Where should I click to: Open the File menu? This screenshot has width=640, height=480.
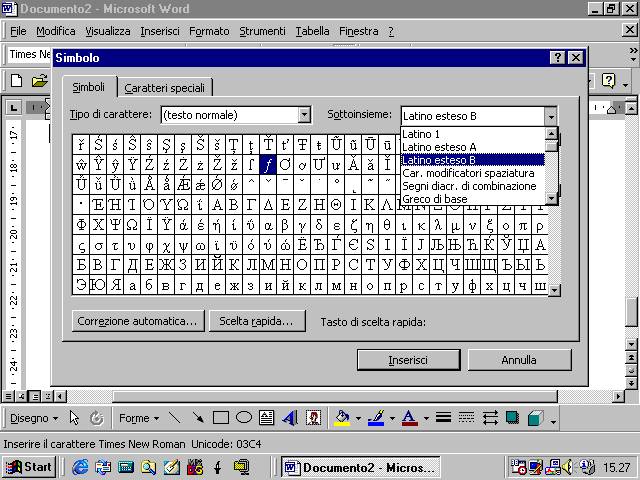pyautogui.click(x=18, y=31)
